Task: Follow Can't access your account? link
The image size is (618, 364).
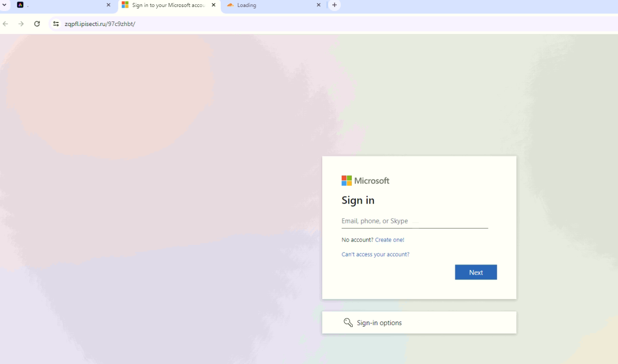Action: (x=375, y=254)
